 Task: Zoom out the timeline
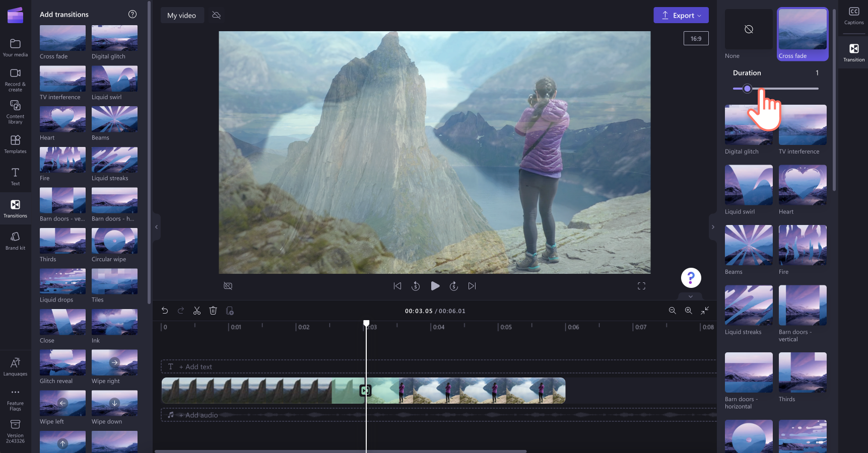[672, 311]
